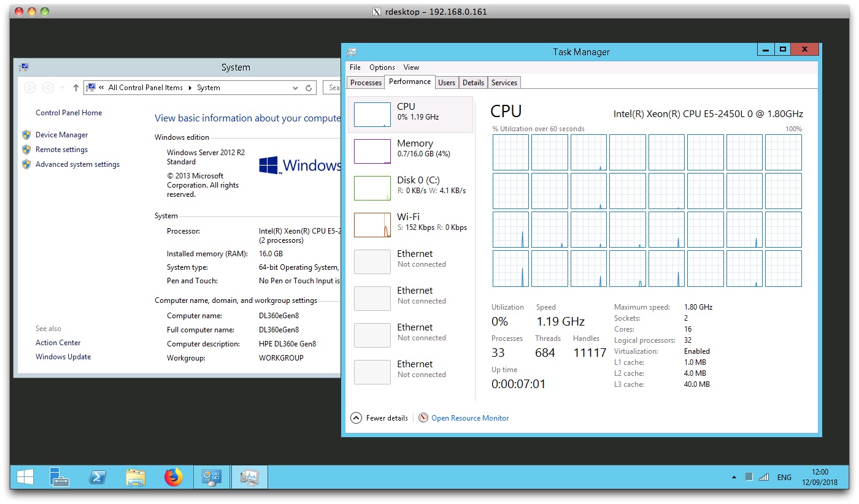859x504 pixels.
Task: Go up one level in Control Panel
Action: click(75, 88)
